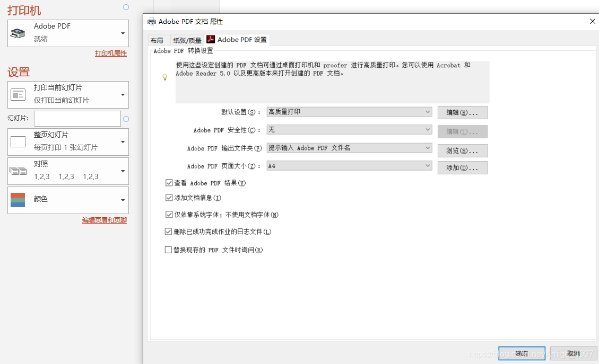
Task: Switch to the 布局 tab
Action: (x=157, y=40)
